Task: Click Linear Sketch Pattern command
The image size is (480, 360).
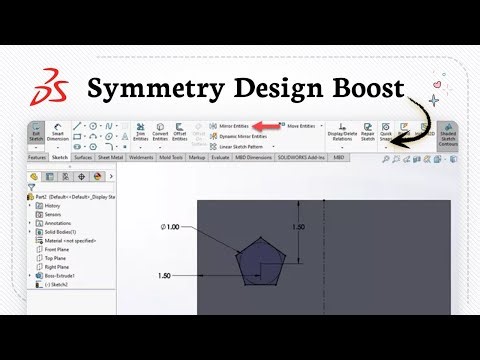Action: click(236, 147)
